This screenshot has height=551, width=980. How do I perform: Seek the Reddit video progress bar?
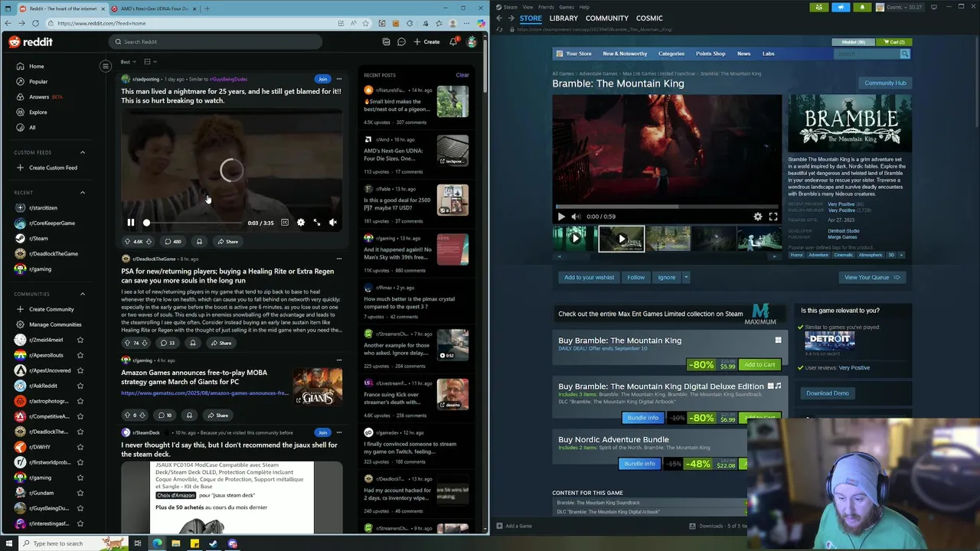(194, 223)
